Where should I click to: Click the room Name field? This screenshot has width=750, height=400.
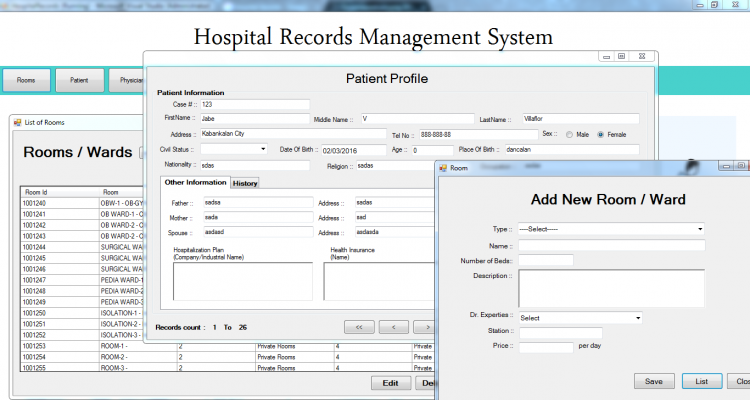(x=612, y=245)
